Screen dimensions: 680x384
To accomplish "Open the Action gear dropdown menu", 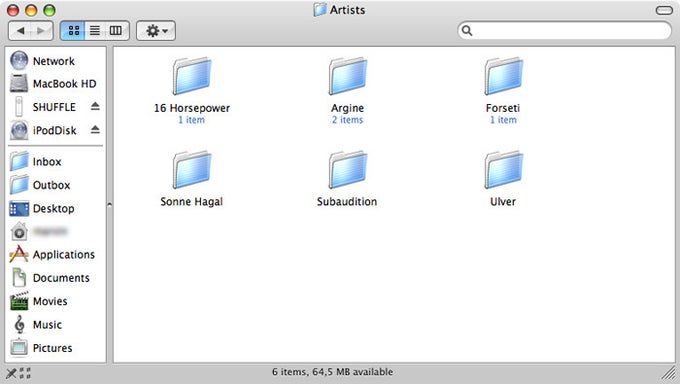I will pyautogui.click(x=156, y=30).
